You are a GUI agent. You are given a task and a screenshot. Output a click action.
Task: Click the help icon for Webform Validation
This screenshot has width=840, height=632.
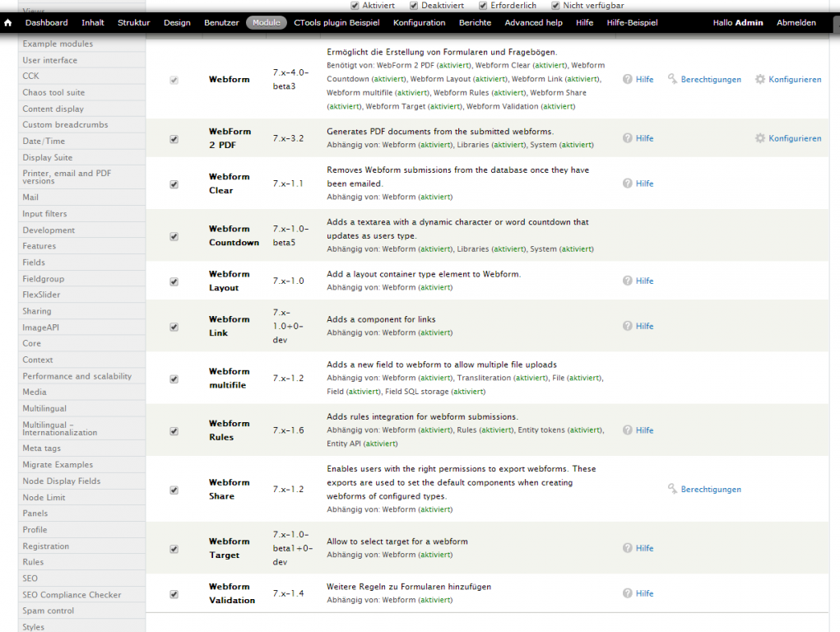click(628, 593)
